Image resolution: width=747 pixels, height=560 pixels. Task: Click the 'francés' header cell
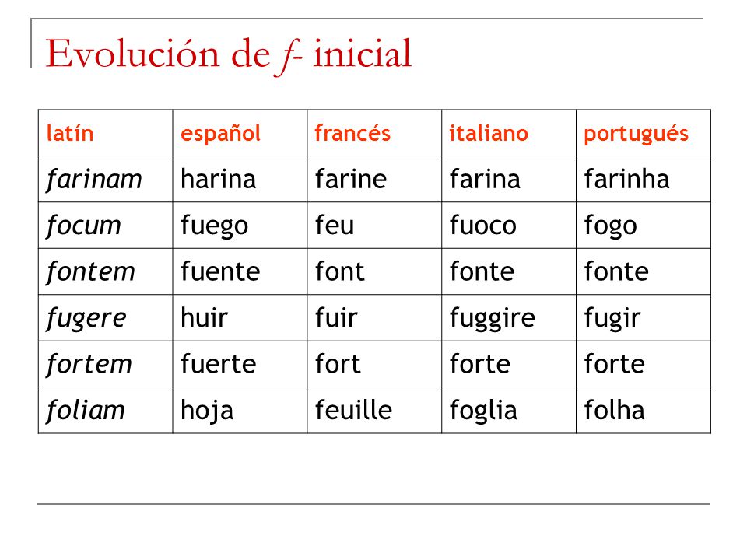click(374, 133)
